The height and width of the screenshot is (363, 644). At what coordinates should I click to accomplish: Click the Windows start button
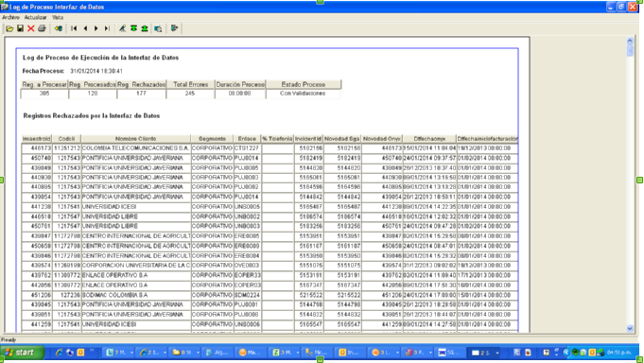pyautogui.click(x=22, y=353)
